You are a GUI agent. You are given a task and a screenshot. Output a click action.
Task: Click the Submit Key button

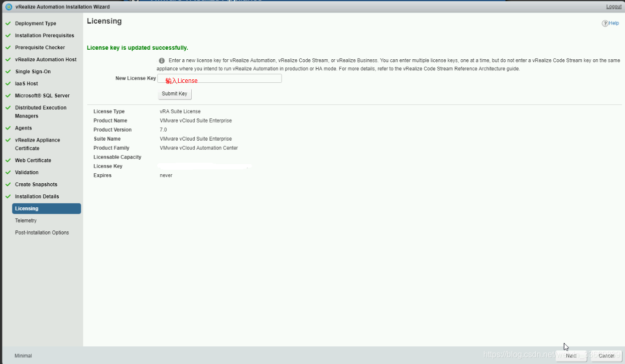tap(175, 94)
